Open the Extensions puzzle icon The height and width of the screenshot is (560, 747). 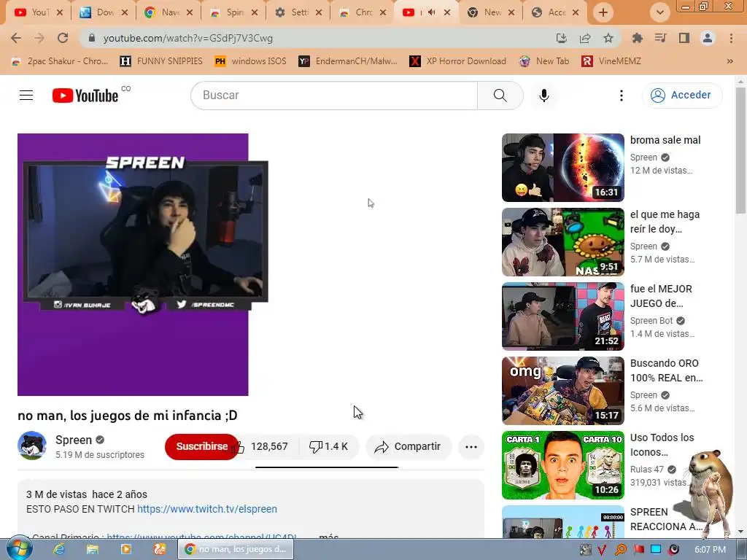(637, 38)
